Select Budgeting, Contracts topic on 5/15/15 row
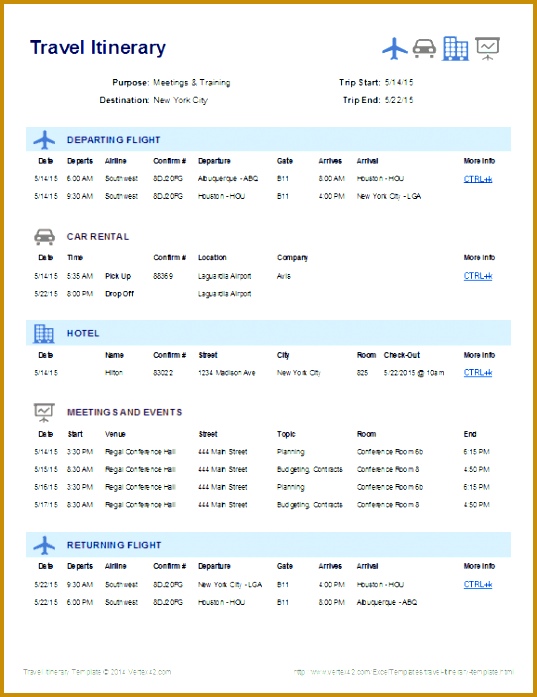The height and width of the screenshot is (697, 537). coord(309,470)
